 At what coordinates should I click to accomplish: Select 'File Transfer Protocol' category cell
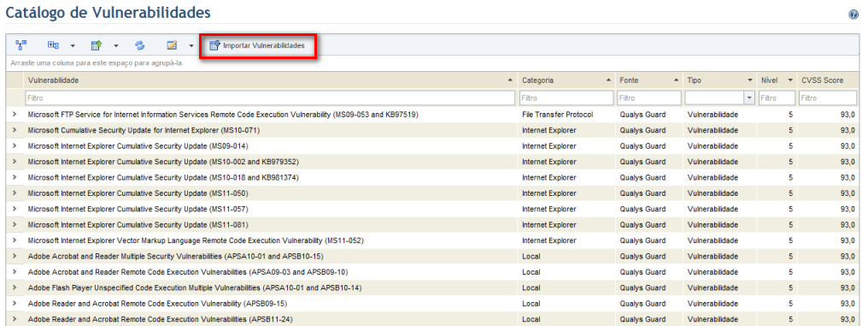(x=558, y=114)
